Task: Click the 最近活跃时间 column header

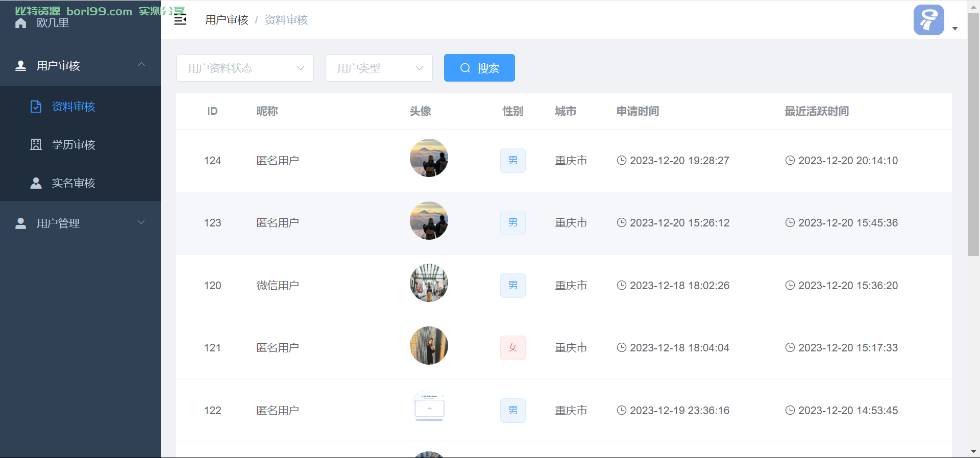Action: [817, 111]
